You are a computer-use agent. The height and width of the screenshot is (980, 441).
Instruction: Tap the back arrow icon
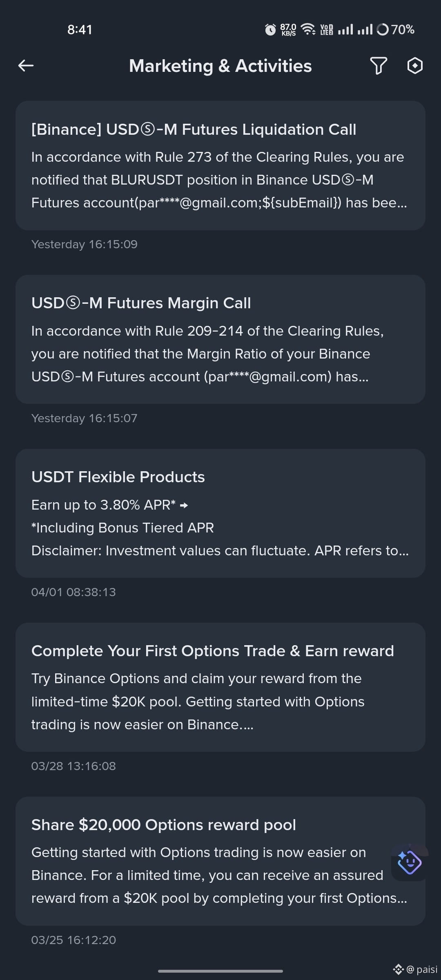point(26,66)
